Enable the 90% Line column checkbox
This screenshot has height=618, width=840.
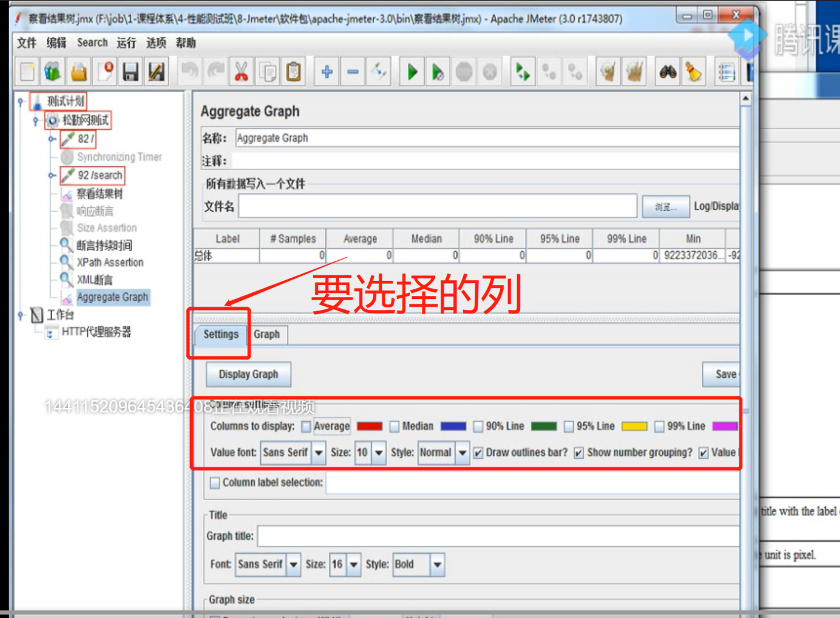478,427
